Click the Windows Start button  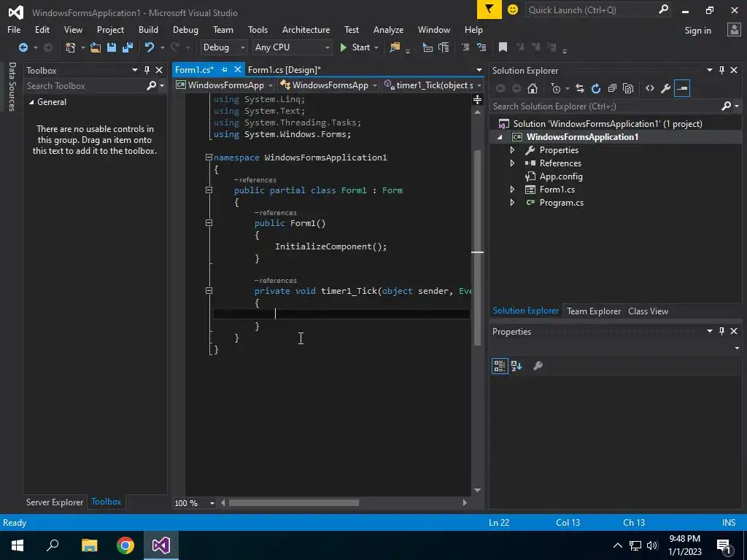(18, 545)
